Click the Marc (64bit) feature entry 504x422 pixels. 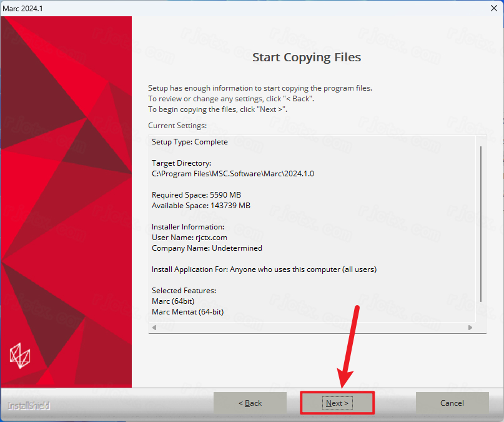coord(173,301)
